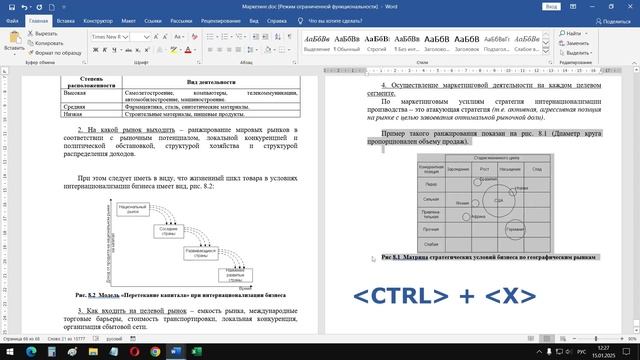This screenshot has height=360, width=640.
Task: Open the shading paint bucket tool
Action: 267,50
